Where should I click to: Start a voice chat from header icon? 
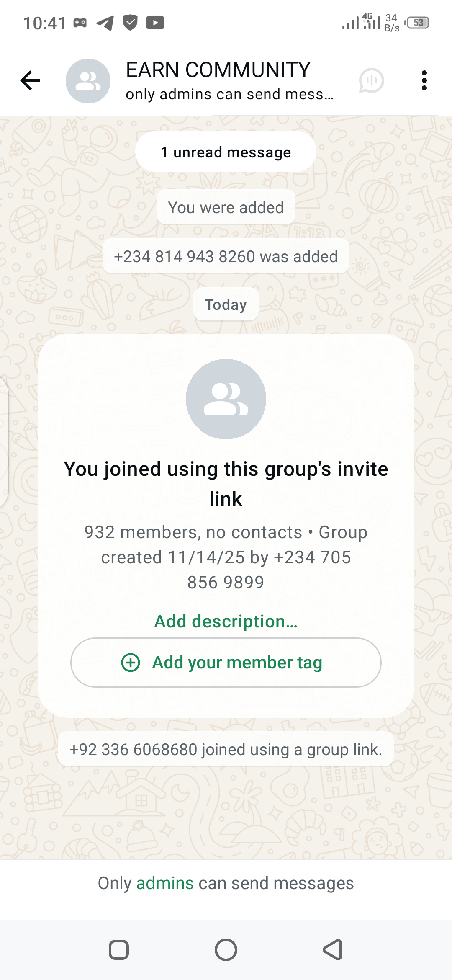[x=371, y=80]
